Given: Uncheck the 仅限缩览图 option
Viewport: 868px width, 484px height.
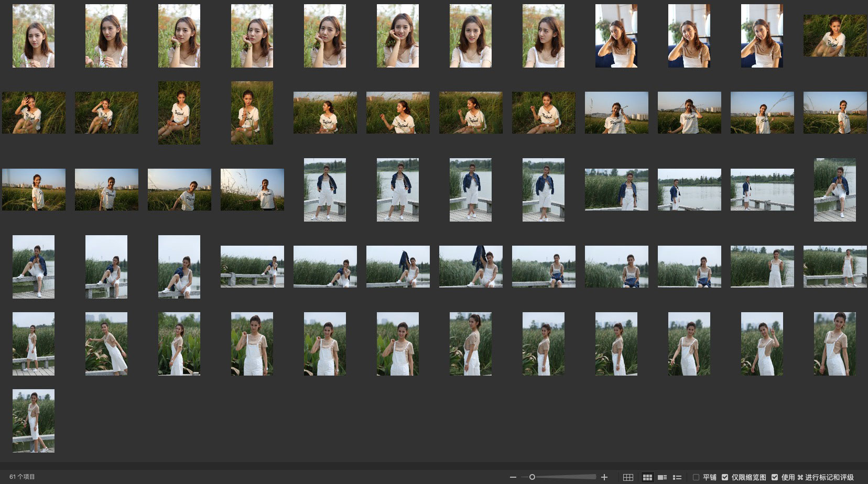Looking at the screenshot, I should coord(725,477).
